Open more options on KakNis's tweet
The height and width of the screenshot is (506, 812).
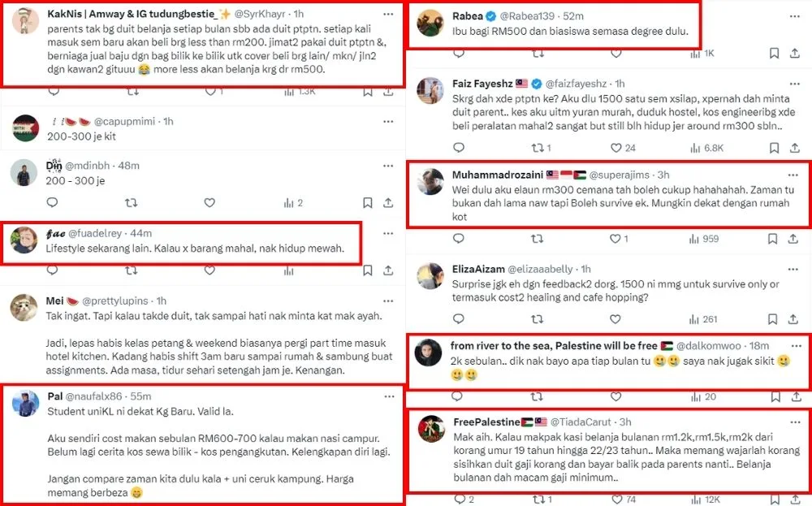click(x=388, y=15)
